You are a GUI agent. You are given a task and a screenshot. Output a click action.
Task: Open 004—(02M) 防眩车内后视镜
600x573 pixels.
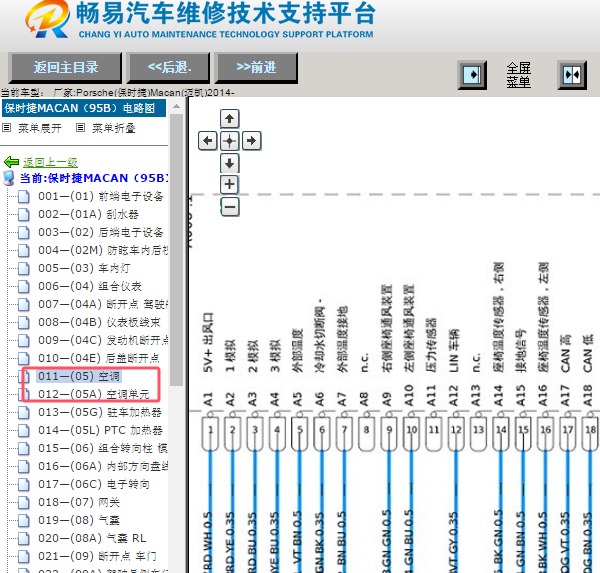pyautogui.click(x=103, y=250)
